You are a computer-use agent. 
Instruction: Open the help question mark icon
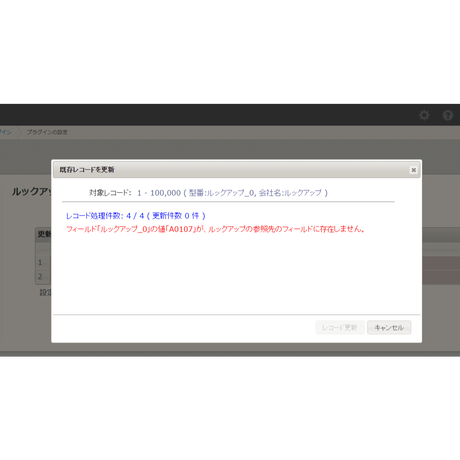point(448,115)
